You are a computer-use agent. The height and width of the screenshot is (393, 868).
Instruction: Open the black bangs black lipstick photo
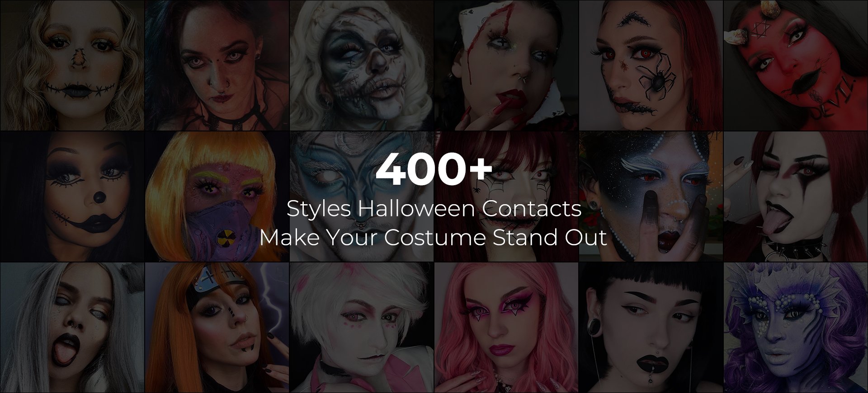[651, 328]
